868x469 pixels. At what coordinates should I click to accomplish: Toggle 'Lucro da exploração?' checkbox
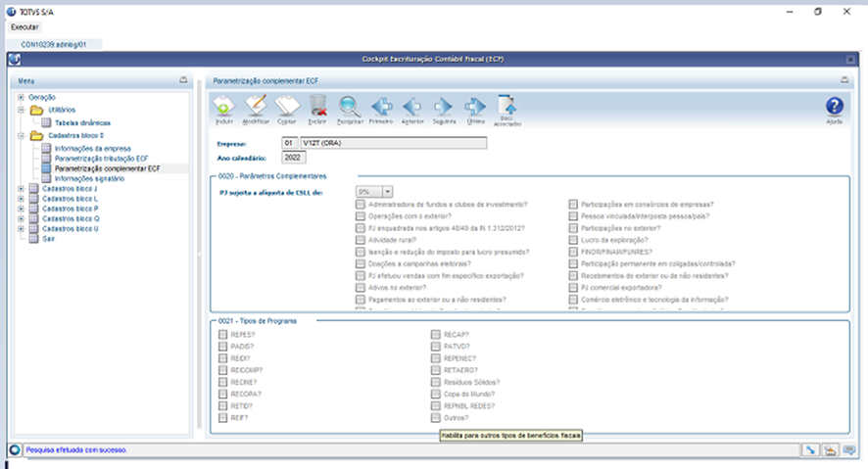pos(573,240)
